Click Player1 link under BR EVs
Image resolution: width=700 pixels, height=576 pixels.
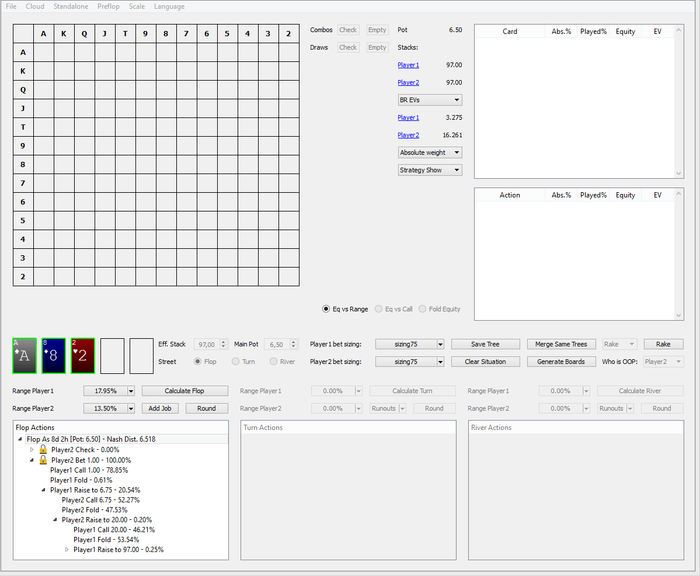click(408, 117)
